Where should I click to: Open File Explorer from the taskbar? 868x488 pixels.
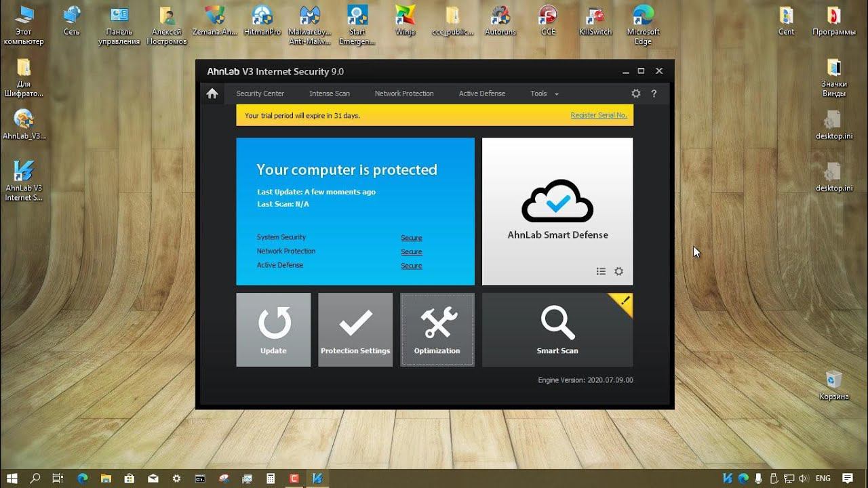[x=106, y=478]
